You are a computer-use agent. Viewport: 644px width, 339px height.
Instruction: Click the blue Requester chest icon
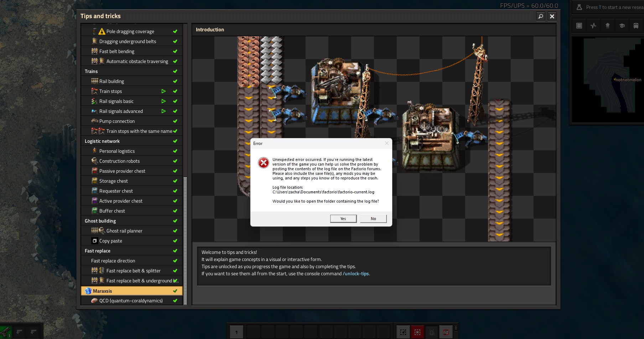pos(94,191)
